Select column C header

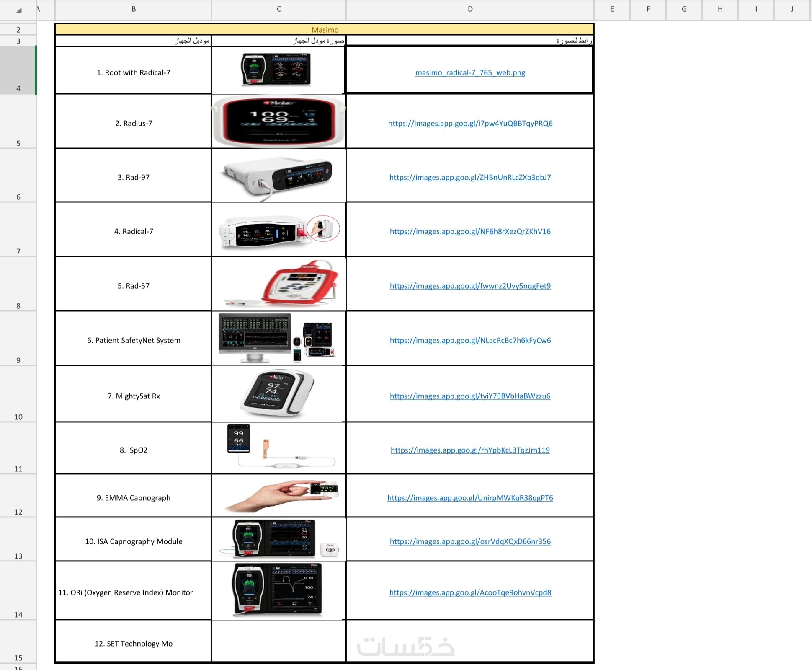(x=279, y=9)
